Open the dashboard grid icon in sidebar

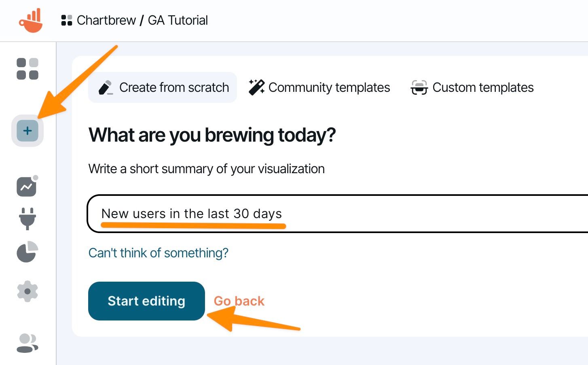pyautogui.click(x=27, y=69)
